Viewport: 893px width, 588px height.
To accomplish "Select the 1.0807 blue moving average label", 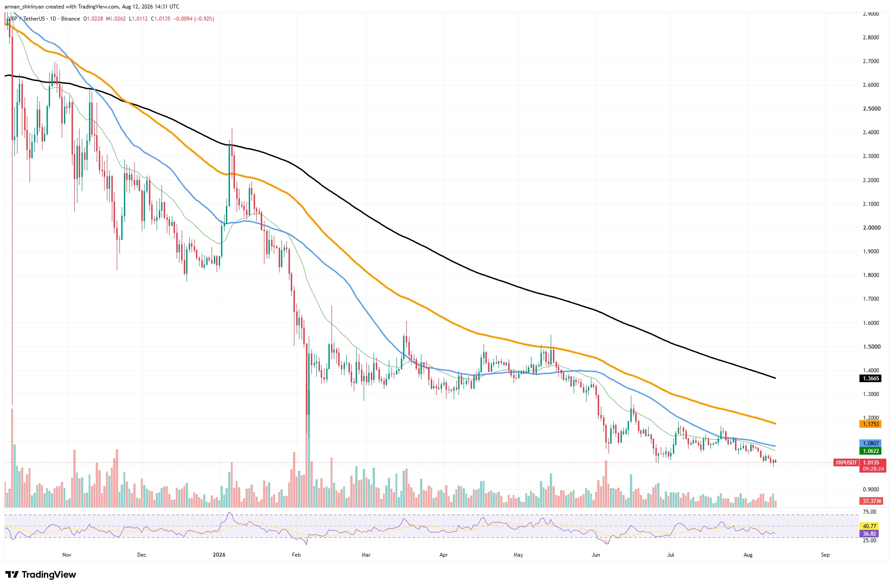I will 871,443.
